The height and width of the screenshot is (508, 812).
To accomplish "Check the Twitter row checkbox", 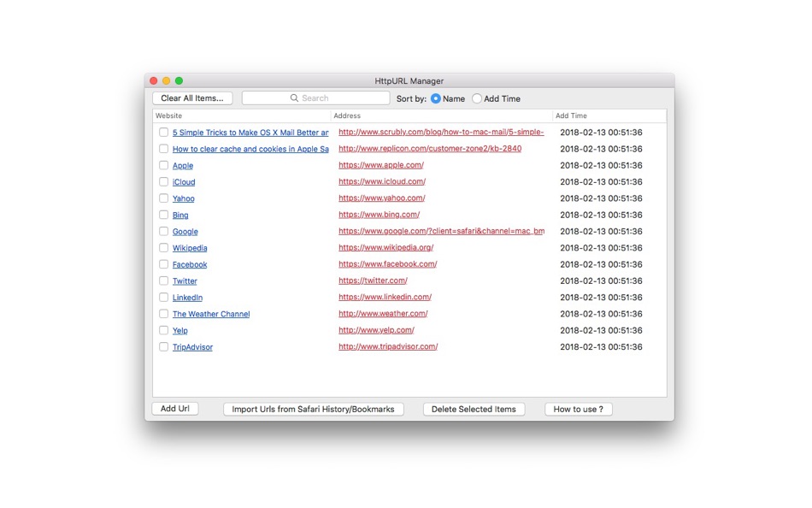I will [x=163, y=281].
